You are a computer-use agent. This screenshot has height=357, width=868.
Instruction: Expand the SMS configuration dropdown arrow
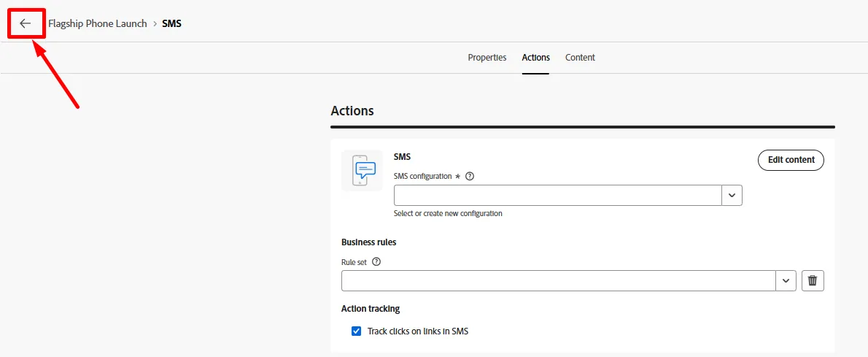[732, 195]
